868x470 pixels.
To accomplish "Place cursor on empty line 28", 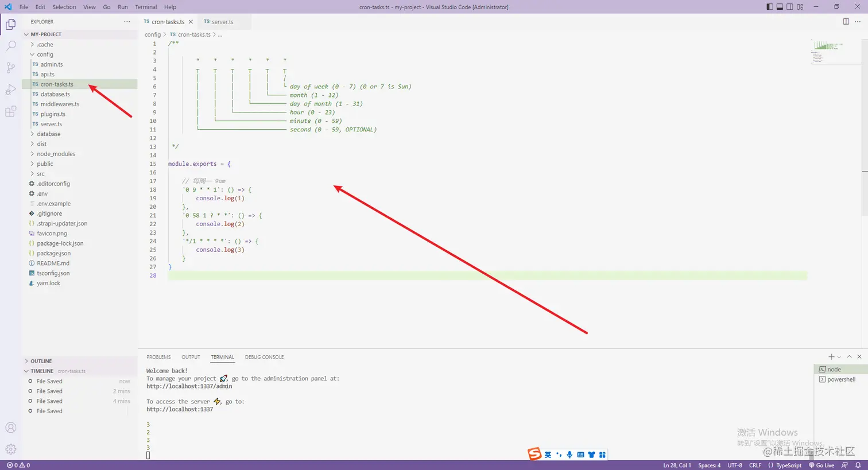I will click(x=487, y=276).
